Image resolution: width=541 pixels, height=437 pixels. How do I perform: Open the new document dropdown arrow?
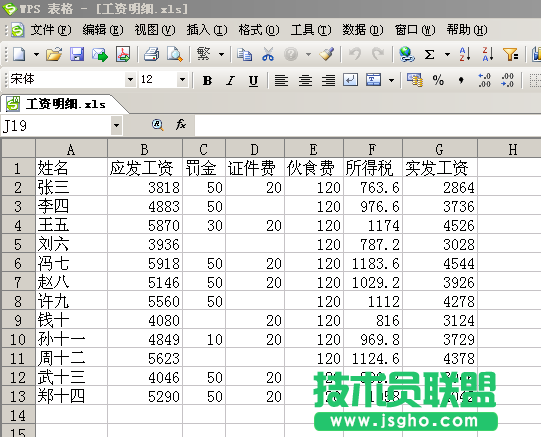coord(36,54)
